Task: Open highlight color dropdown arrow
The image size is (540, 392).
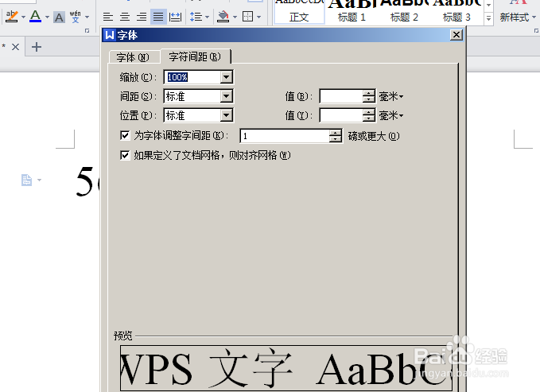Action: pos(23,17)
